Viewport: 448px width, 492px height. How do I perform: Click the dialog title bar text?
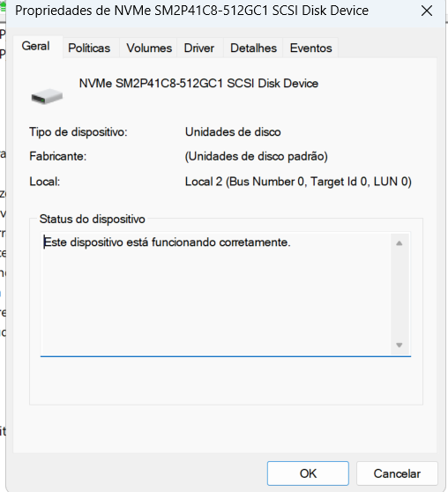click(192, 11)
